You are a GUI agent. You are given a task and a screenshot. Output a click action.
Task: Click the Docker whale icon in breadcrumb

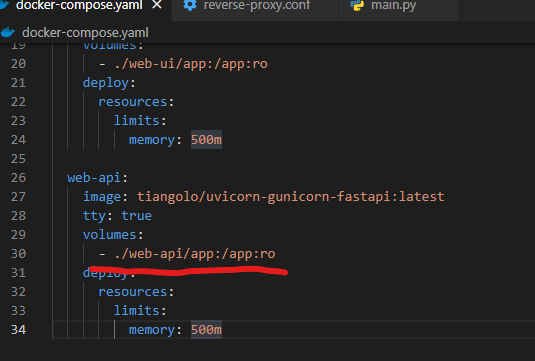(x=8, y=33)
